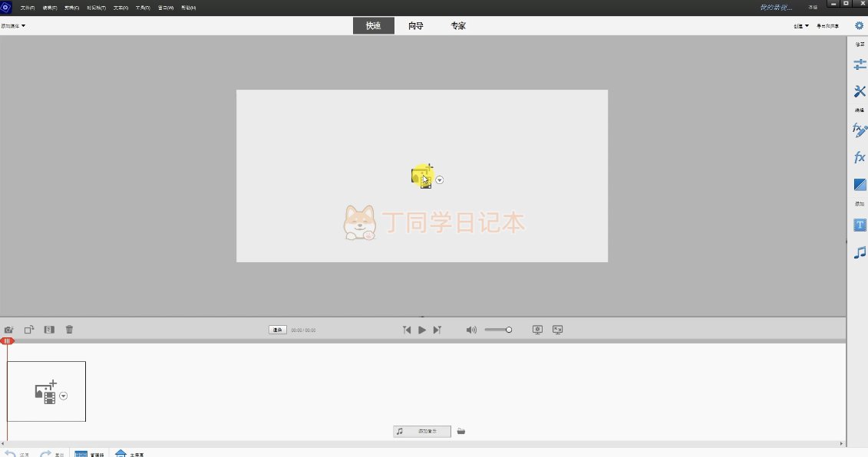
Task: Click the trash icon to delete clip
Action: (69, 330)
